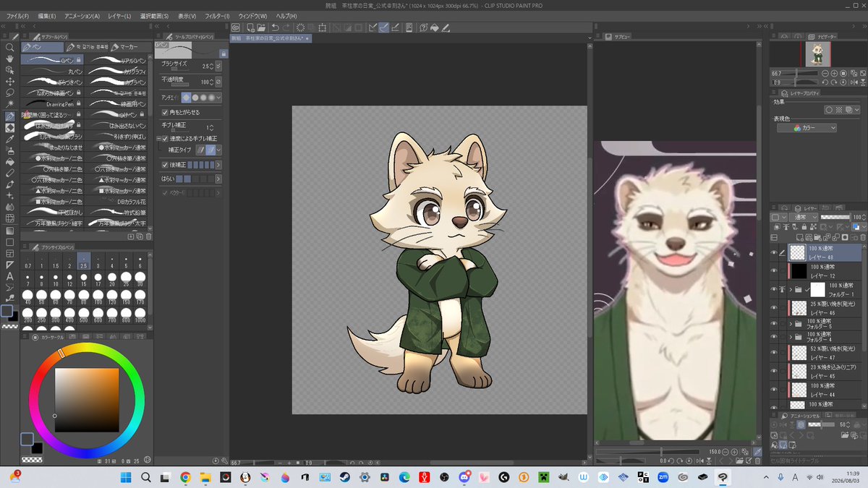The image size is (868, 488).
Task: Hide layer レイヤー 46
Action: (774, 308)
